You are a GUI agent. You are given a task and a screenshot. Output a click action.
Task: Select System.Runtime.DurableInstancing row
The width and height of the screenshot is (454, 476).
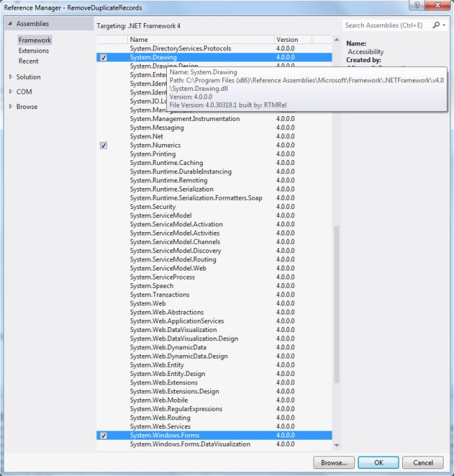(214, 172)
